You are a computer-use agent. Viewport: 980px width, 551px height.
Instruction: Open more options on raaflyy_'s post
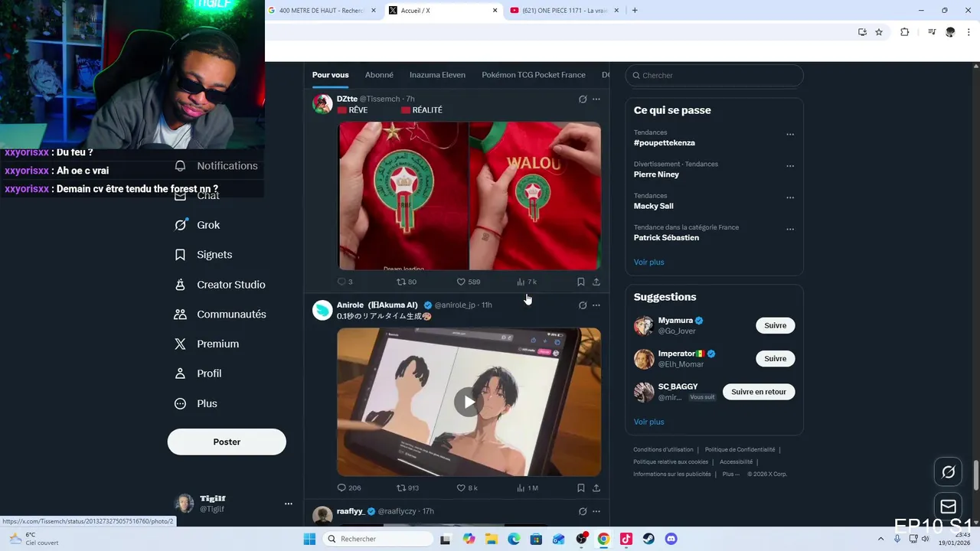[596, 511]
